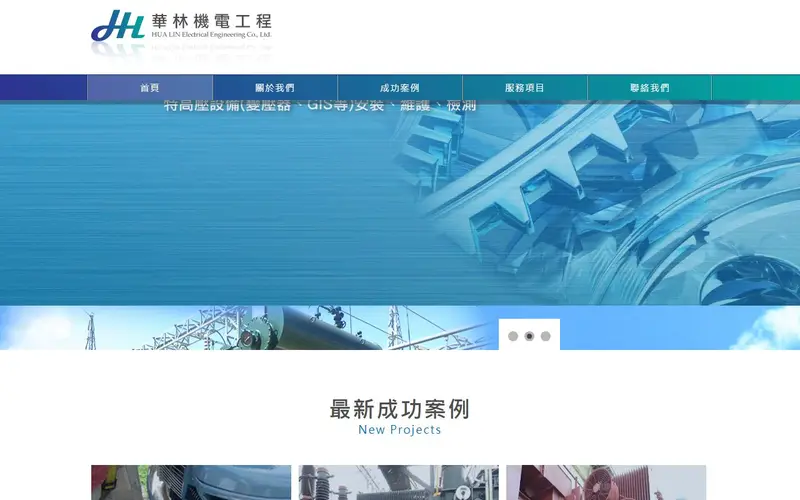Select the first slide indicator dot
Image resolution: width=800 pixels, height=500 pixels.
[513, 336]
